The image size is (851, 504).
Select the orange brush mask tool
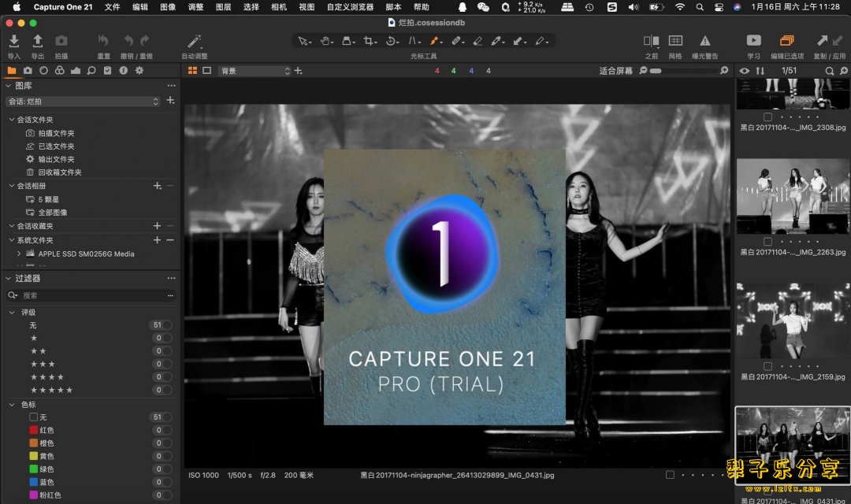(x=436, y=41)
